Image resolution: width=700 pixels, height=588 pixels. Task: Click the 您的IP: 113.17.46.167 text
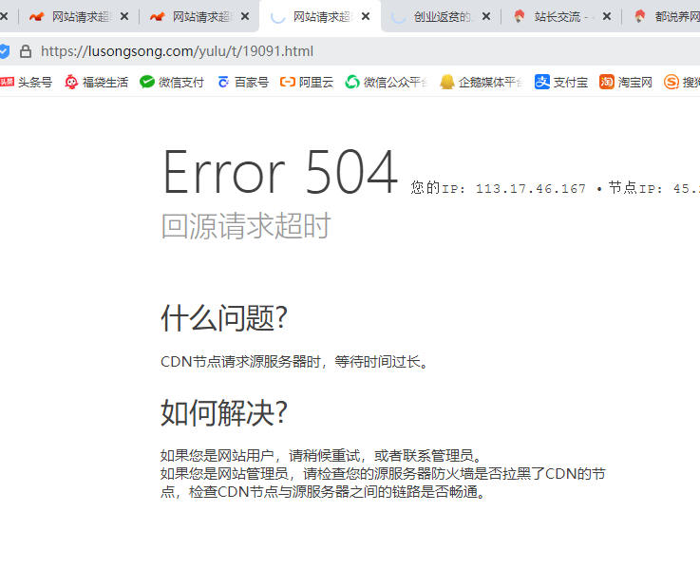(499, 188)
